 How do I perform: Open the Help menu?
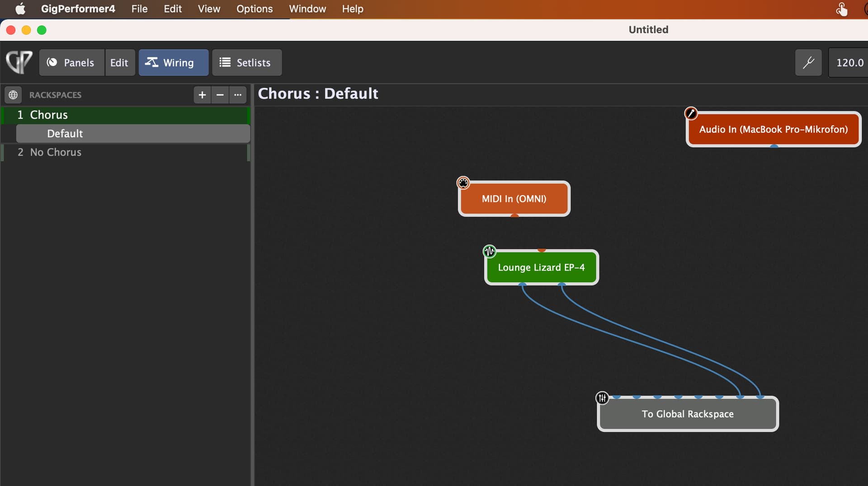click(x=353, y=9)
